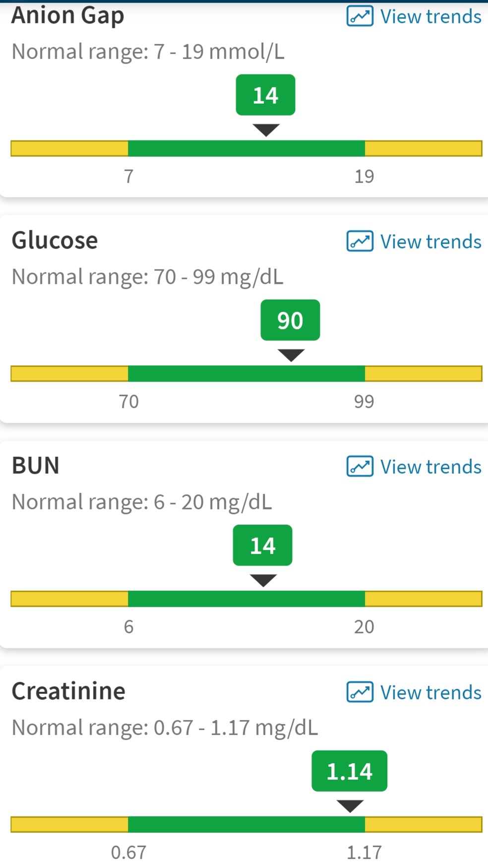Viewport: 488px width, 868px height.
Task: Select the Glucose result heading
Action: click(55, 241)
